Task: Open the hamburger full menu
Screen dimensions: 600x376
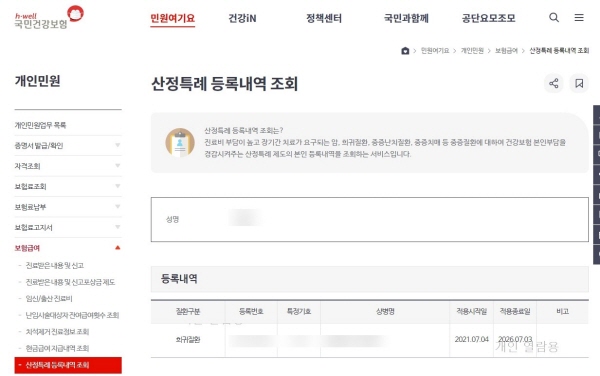Action: (x=579, y=18)
